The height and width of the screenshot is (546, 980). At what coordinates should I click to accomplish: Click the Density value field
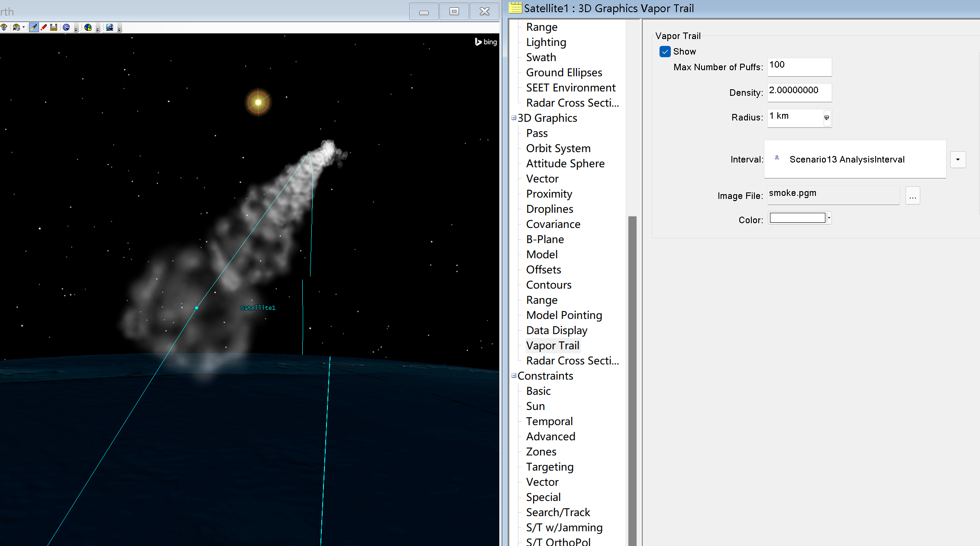pos(799,92)
